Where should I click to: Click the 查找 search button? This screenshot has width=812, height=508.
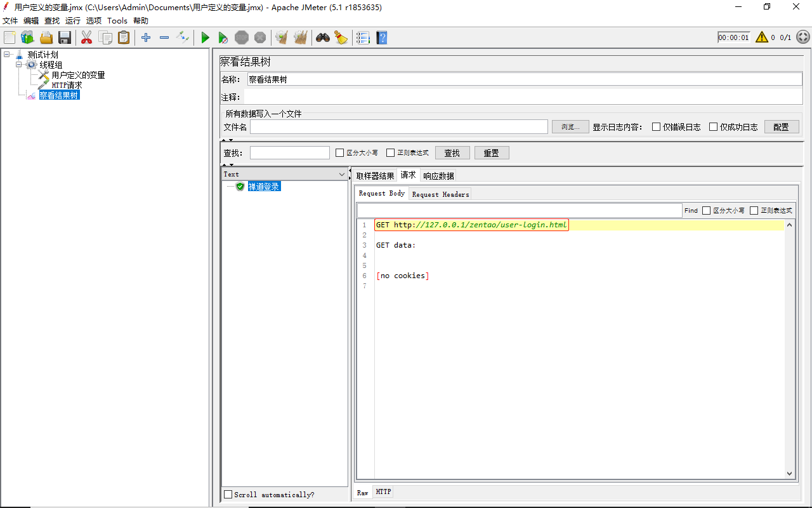point(452,153)
